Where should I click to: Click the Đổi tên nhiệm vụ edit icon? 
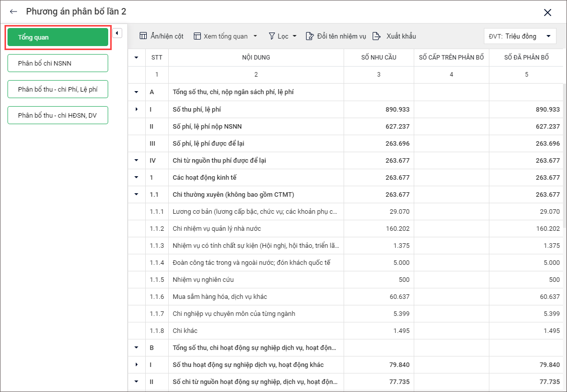310,36
